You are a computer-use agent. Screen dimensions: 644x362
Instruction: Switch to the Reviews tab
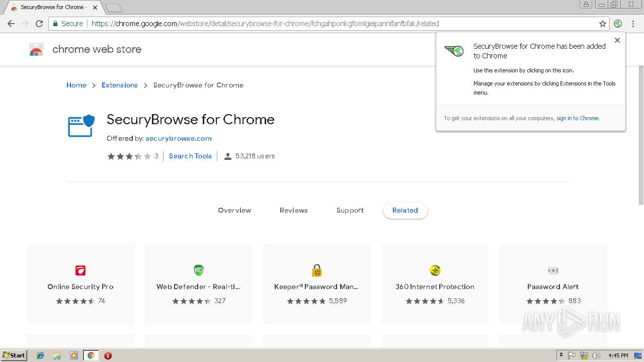[x=294, y=210]
